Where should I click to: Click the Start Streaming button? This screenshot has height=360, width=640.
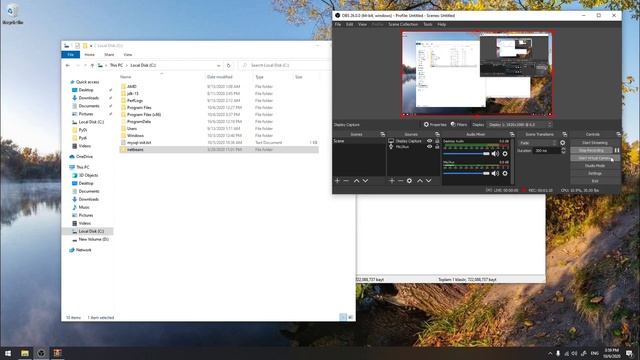coord(595,143)
